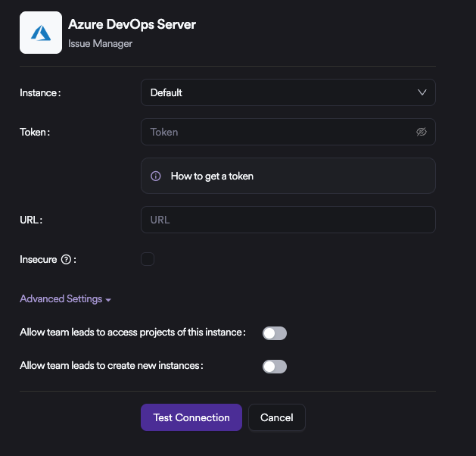Screen dimensions: 476x456
Task: Click the Advanced Settings caret arrow
Action: tap(108, 300)
